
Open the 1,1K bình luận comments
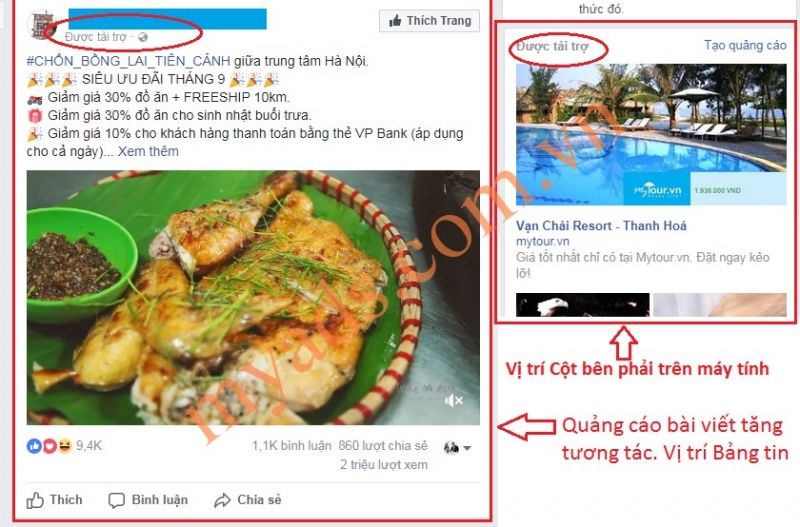(x=291, y=446)
